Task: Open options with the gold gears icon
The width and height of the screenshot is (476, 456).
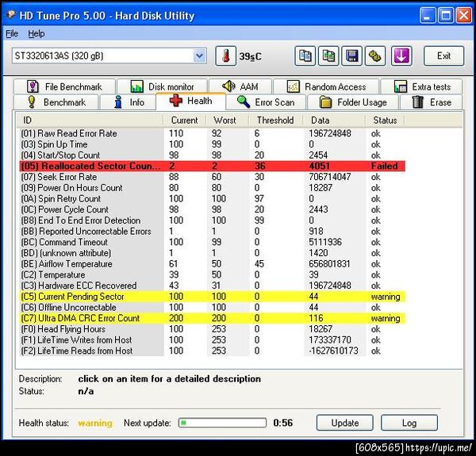Action: [x=375, y=56]
